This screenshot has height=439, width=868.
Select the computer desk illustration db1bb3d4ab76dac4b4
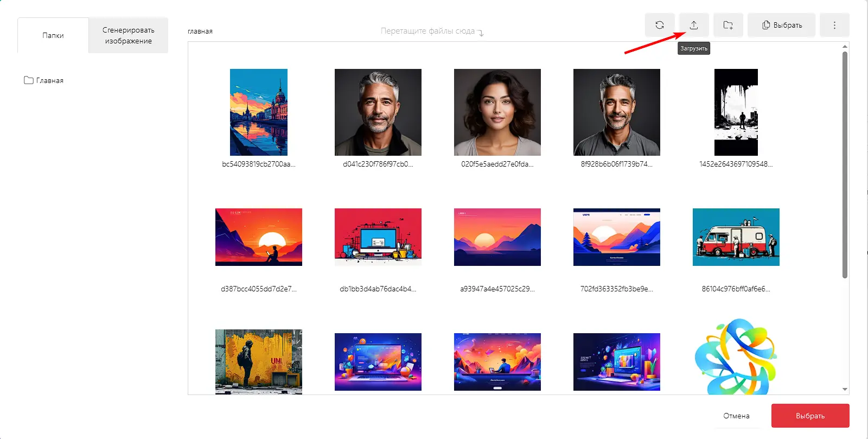(378, 237)
